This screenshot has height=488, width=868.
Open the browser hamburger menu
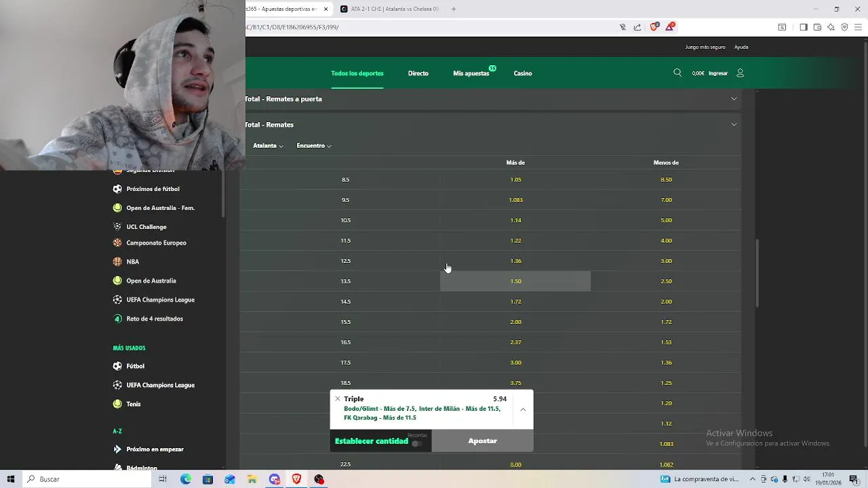pyautogui.click(x=858, y=27)
